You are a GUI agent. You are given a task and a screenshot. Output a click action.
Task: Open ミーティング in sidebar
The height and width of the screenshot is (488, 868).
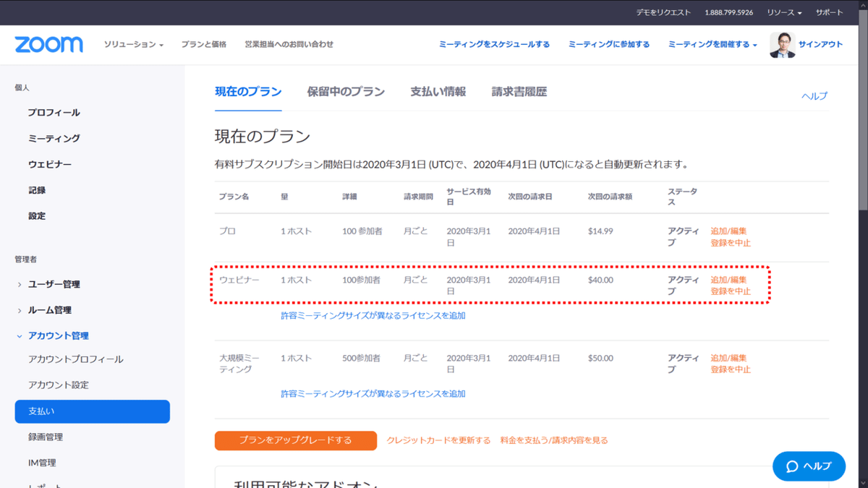point(54,138)
